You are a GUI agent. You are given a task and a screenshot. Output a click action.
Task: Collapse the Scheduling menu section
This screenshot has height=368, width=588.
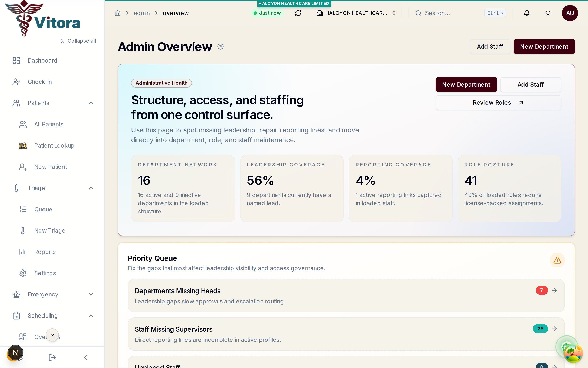(91, 316)
